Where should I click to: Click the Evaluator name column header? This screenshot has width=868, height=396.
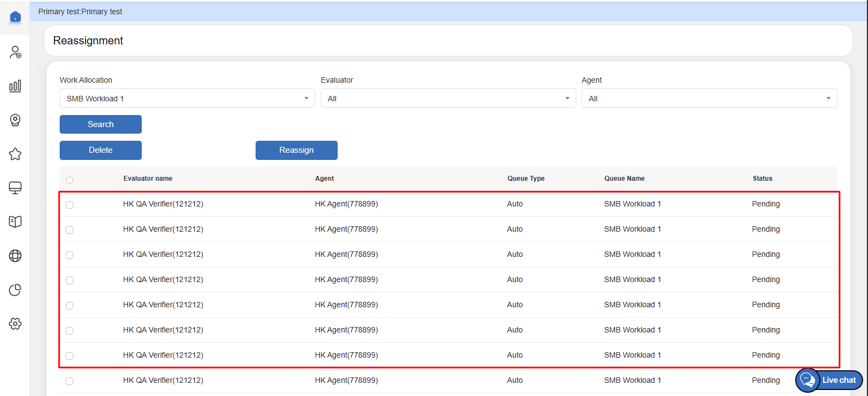pos(148,179)
